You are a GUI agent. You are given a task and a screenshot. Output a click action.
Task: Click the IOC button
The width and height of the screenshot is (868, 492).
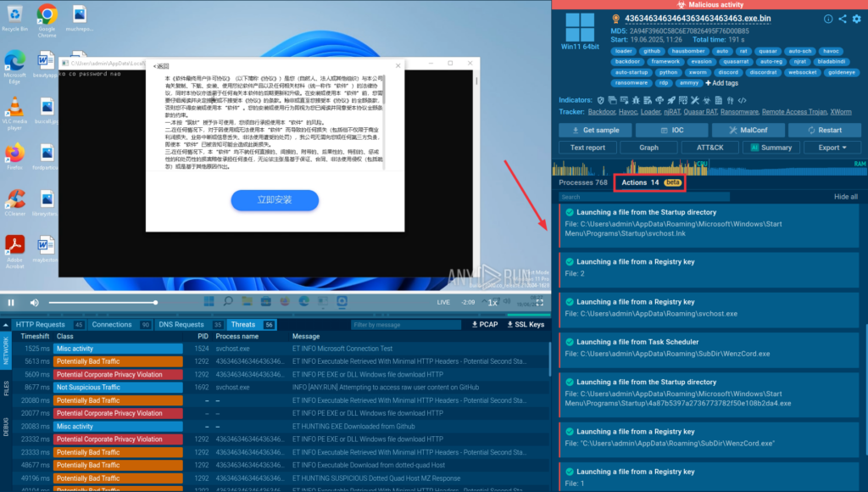671,130
